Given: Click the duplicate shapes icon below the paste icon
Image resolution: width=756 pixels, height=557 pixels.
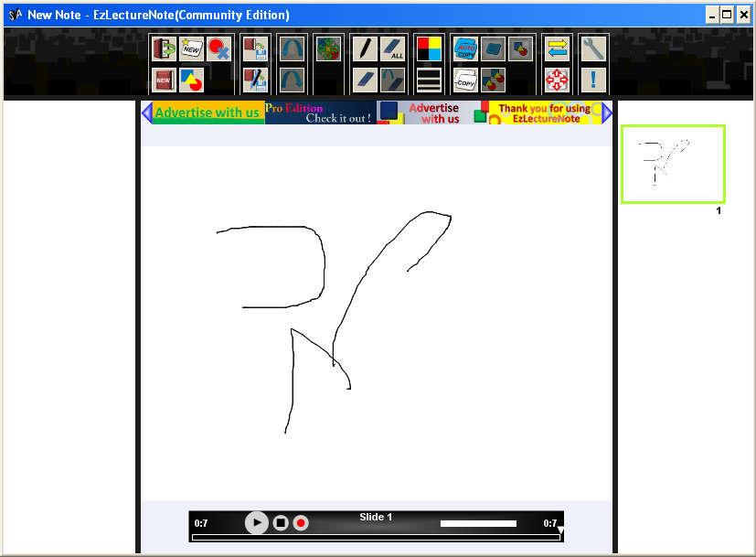Looking at the screenshot, I should tap(494, 80).
